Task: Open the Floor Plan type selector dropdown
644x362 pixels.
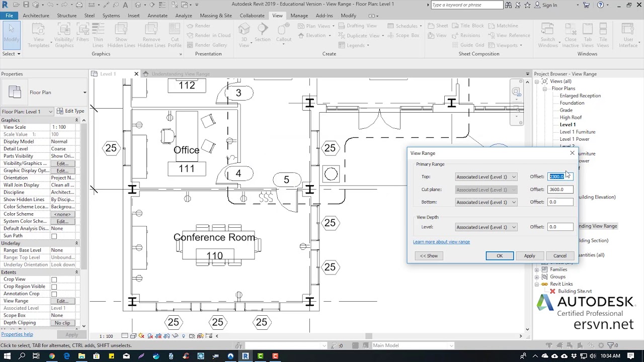Action: point(85,93)
